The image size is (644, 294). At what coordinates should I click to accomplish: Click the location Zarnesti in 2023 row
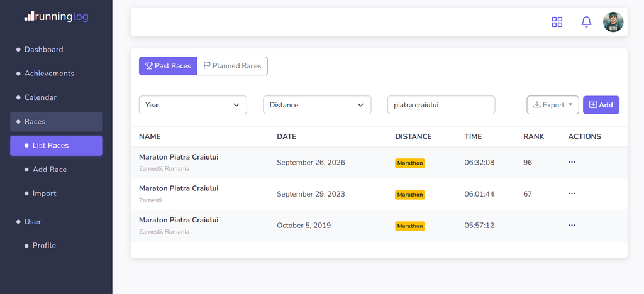150,200
